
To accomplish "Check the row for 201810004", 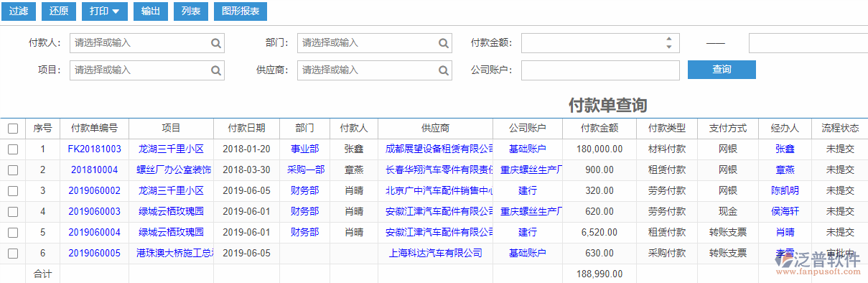I will [x=12, y=170].
